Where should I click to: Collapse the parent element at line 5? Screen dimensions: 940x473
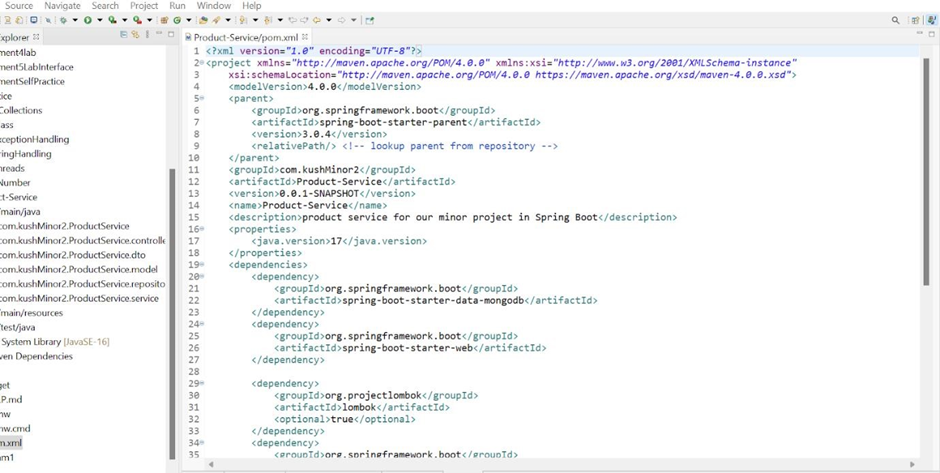[x=203, y=99]
